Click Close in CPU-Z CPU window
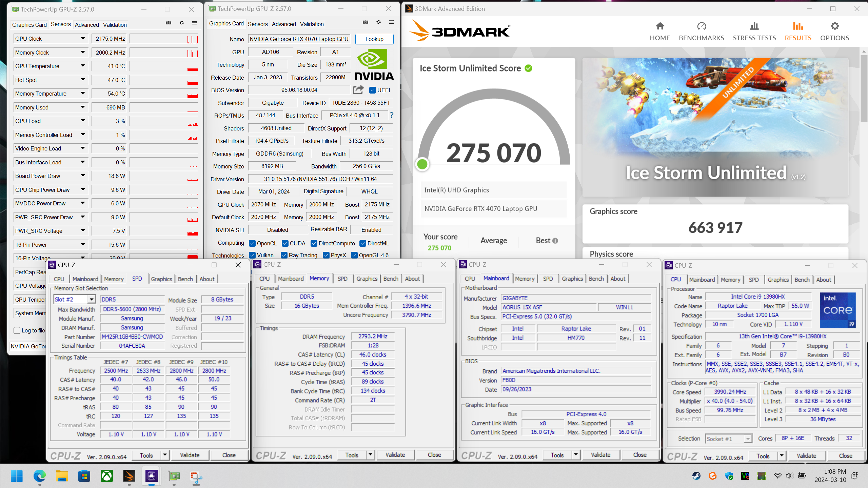Image resolution: width=868 pixels, height=488 pixels. pyautogui.click(x=846, y=456)
